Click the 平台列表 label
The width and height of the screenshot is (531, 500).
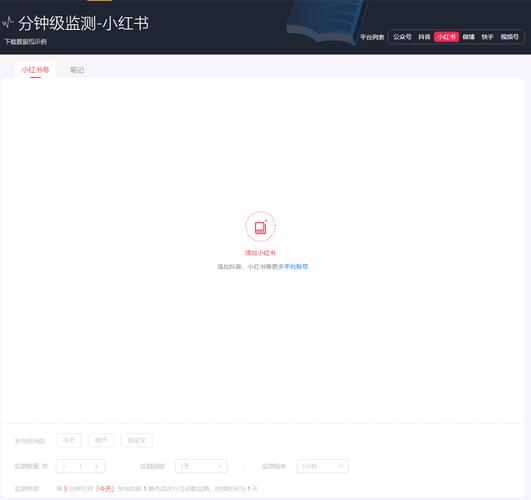tap(372, 37)
